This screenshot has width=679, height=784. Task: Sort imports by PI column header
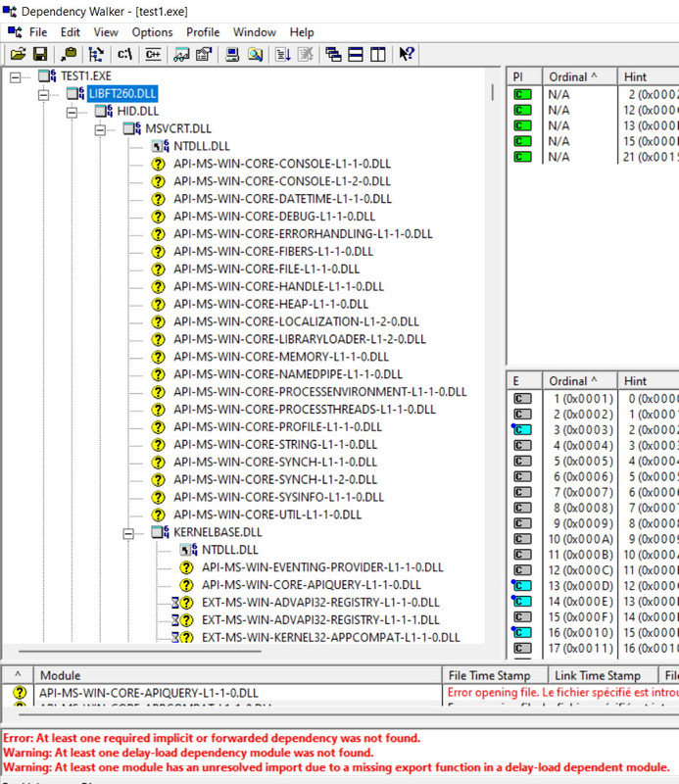524,76
